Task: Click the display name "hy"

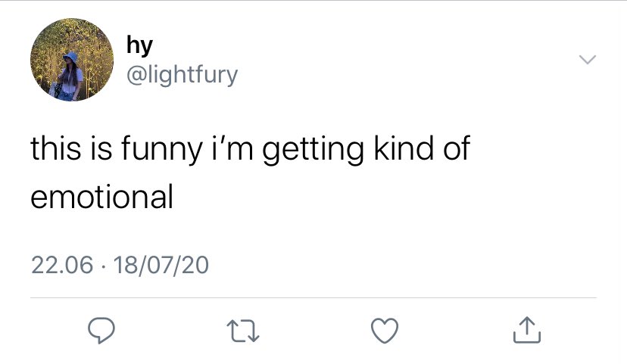Action: click(139, 45)
